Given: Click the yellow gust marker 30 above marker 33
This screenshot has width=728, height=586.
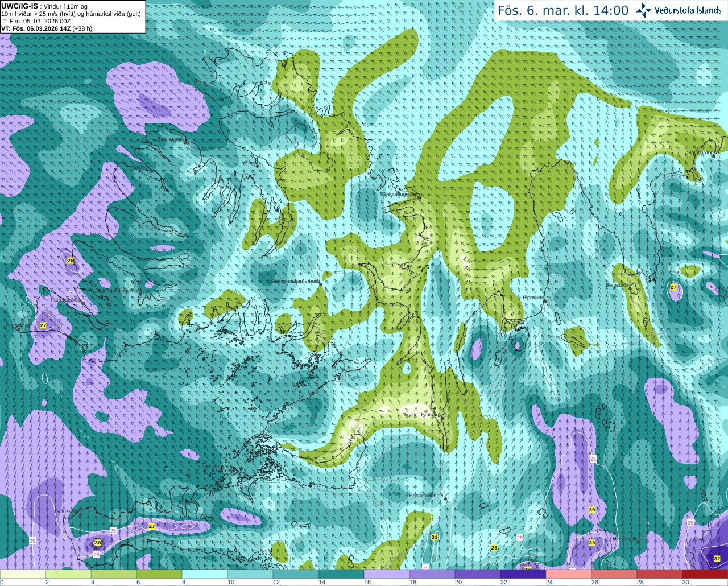Looking at the screenshot, I should (x=592, y=510).
